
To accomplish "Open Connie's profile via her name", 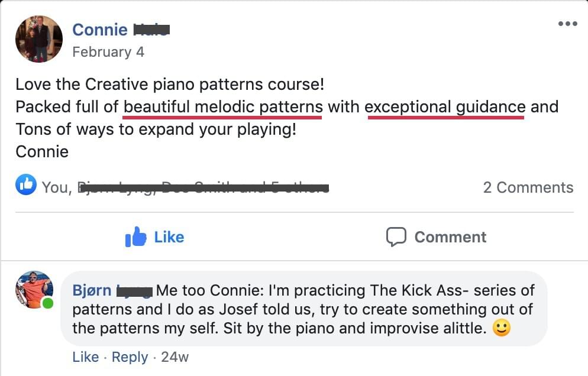I will click(99, 30).
